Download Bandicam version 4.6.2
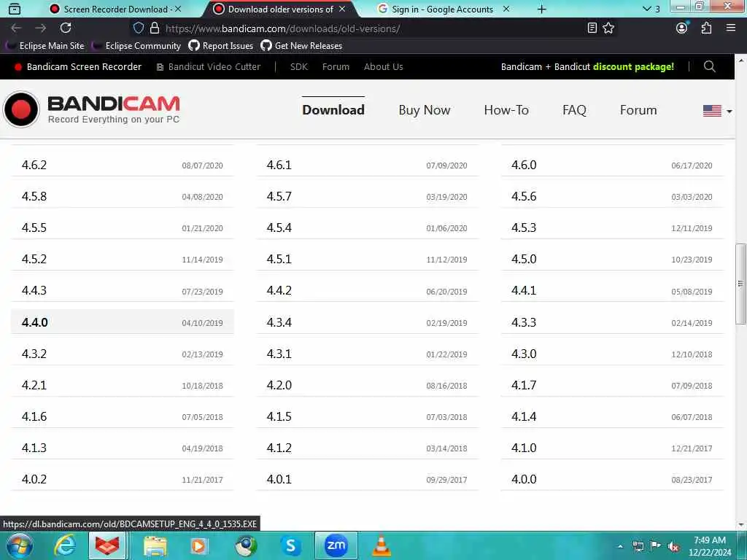 click(123, 165)
